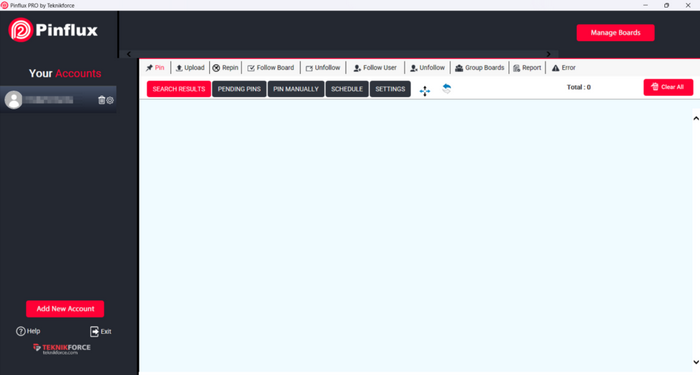This screenshot has height=375, width=700.
Task: Select the Follow User tab
Action: tap(375, 68)
